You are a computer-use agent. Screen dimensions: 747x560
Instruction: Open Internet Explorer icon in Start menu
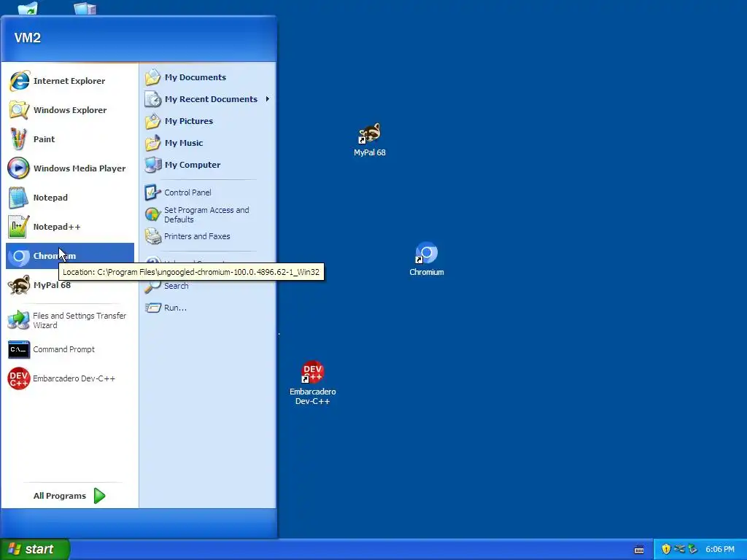pyautogui.click(x=19, y=81)
